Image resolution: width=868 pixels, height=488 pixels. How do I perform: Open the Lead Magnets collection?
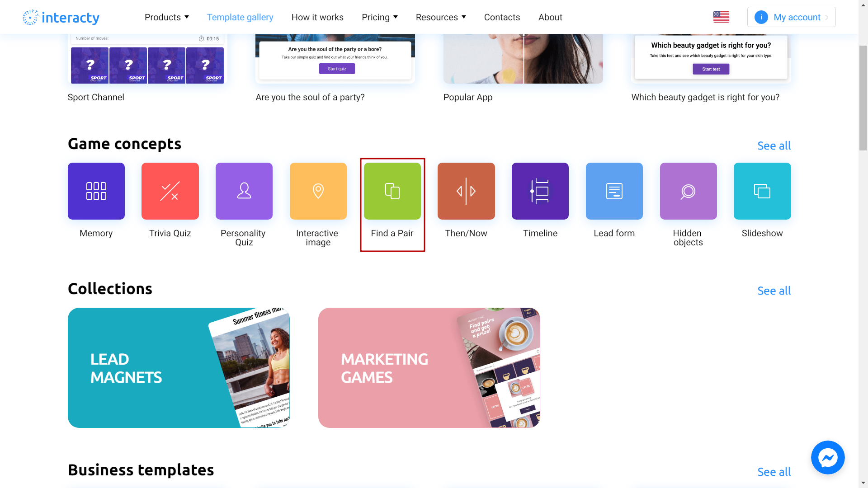(x=179, y=368)
